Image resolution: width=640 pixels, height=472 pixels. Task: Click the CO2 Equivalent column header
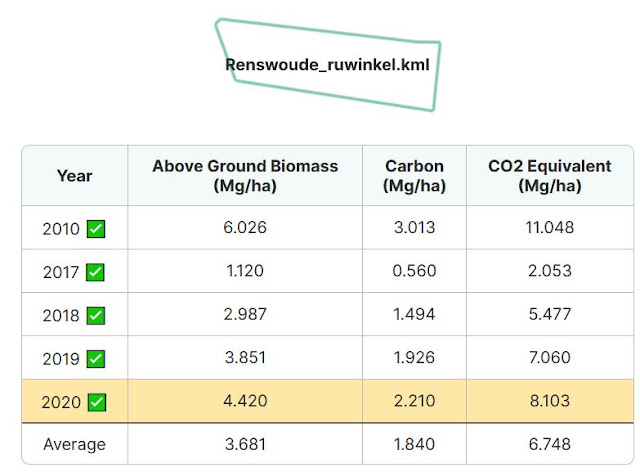[550, 176]
